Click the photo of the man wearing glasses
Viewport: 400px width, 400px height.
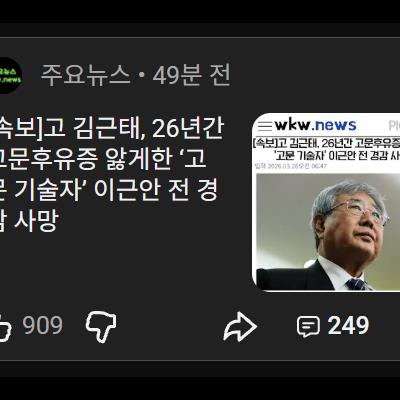tap(328, 232)
